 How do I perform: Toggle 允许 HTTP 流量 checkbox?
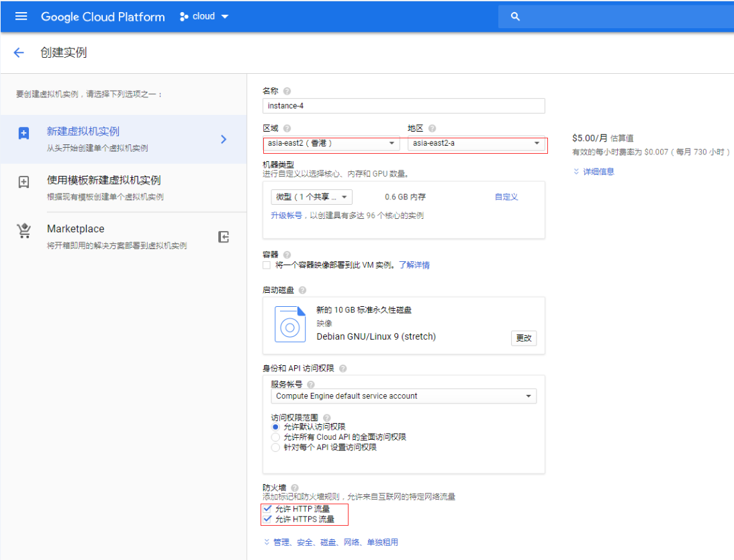[x=267, y=508]
